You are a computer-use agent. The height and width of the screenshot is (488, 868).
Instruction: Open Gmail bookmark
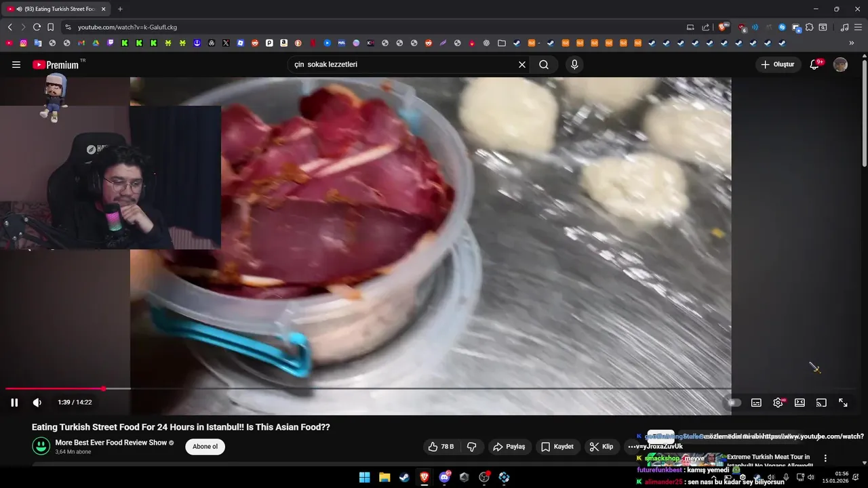coord(81,43)
